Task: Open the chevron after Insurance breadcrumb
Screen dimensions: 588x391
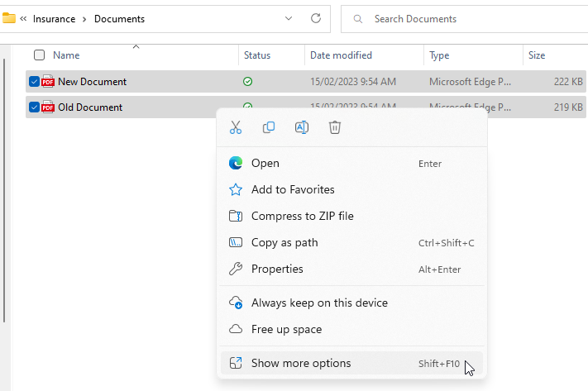Action: (84, 18)
